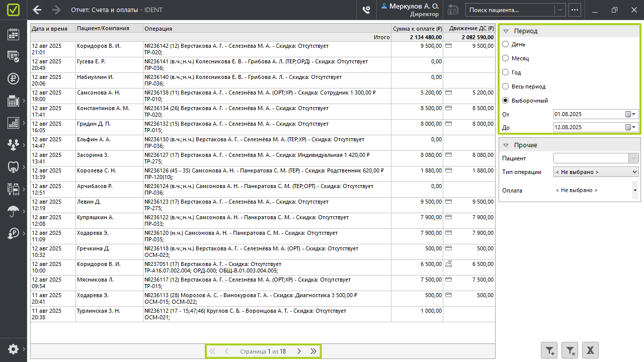644x362 pixels.
Task: Open the schedule calendar sidebar icon
Action: tap(13, 34)
